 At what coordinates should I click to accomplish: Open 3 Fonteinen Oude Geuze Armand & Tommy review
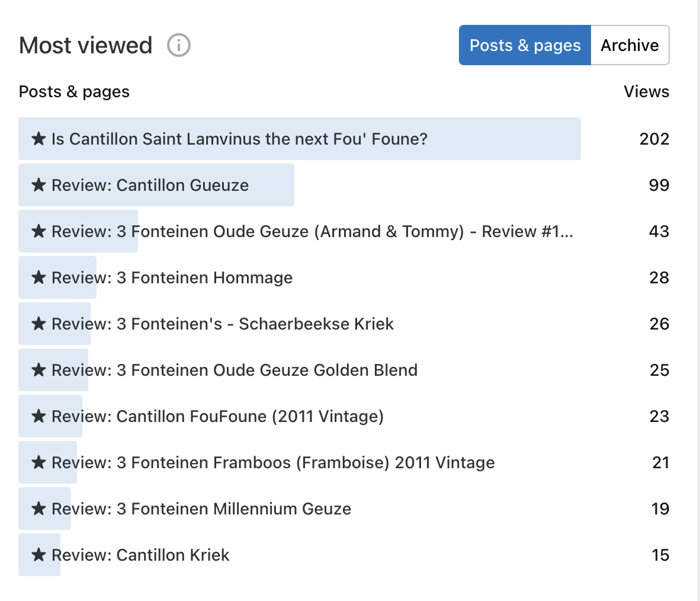[x=312, y=231]
